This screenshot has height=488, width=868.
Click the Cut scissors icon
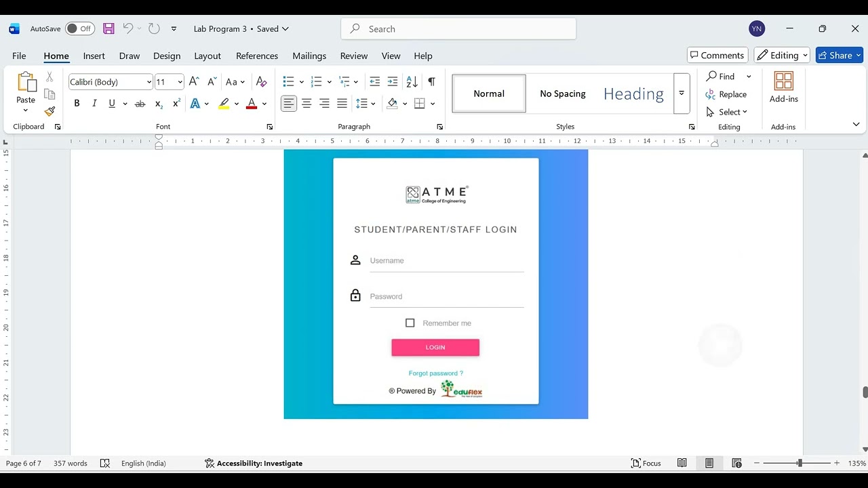click(50, 77)
